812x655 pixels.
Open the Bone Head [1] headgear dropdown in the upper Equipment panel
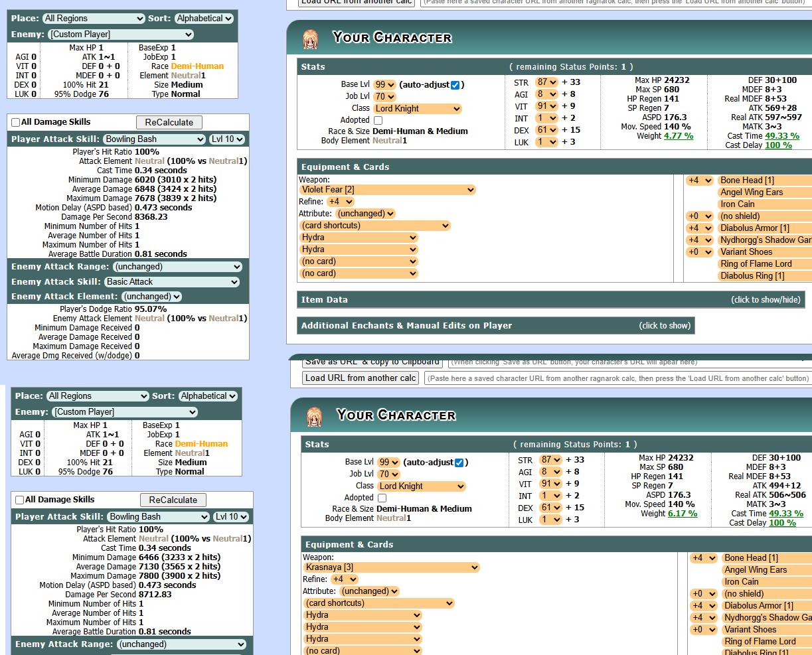(765, 181)
